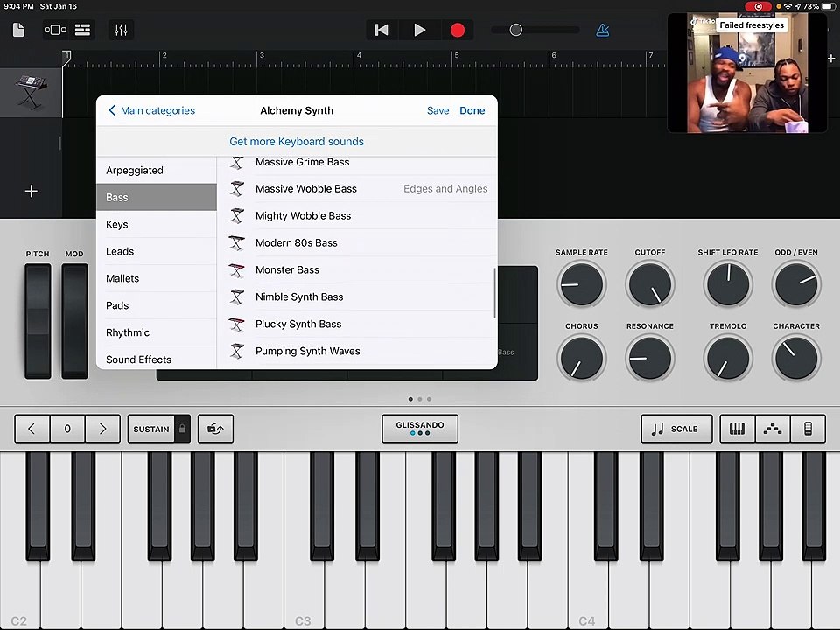Open track controls mixer
The width and height of the screenshot is (840, 630).
(x=121, y=30)
